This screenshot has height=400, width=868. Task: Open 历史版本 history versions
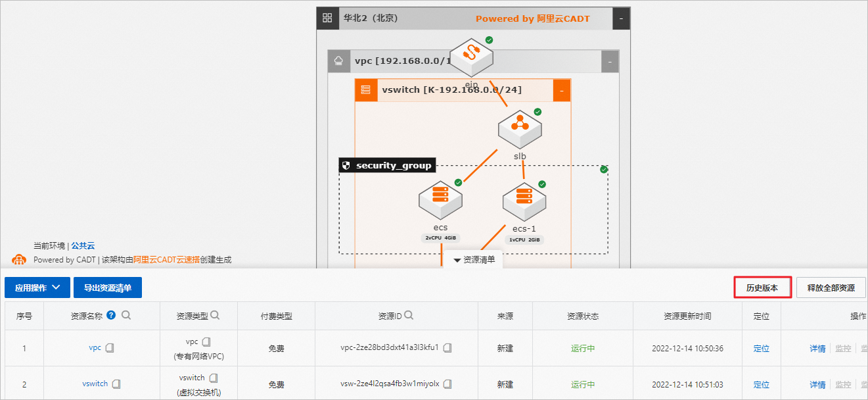click(762, 287)
